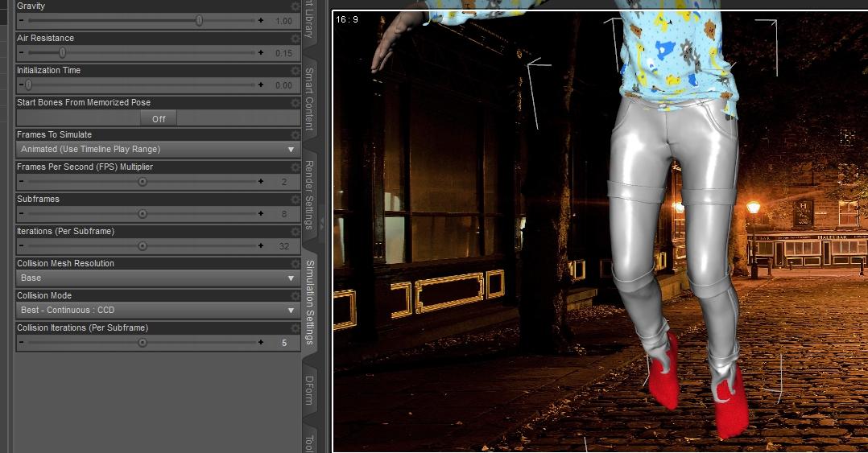Decrease FPS Multiplier with minus button
868x453 pixels.
pyautogui.click(x=22, y=181)
